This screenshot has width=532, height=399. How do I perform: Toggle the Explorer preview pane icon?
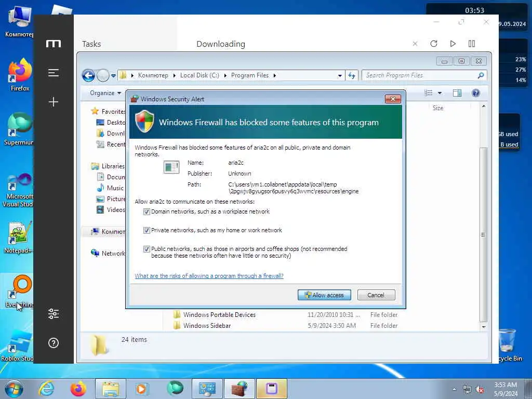[x=457, y=93]
